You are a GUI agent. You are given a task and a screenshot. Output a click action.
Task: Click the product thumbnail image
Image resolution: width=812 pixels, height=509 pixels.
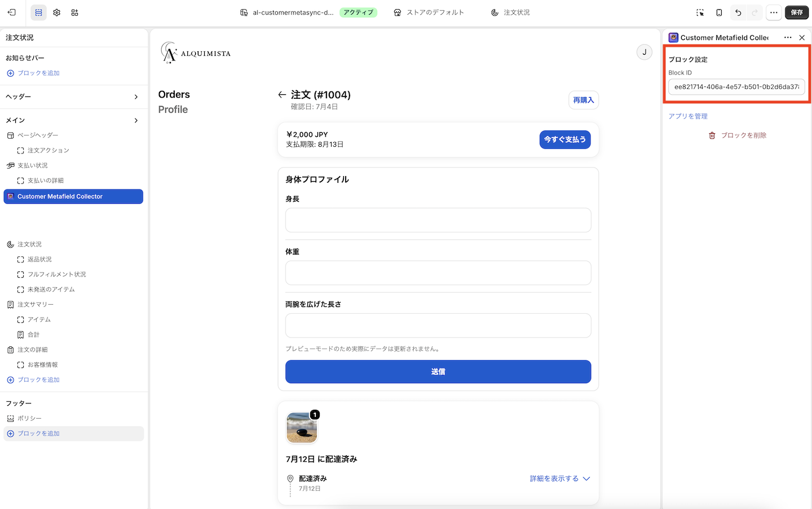pos(302,428)
